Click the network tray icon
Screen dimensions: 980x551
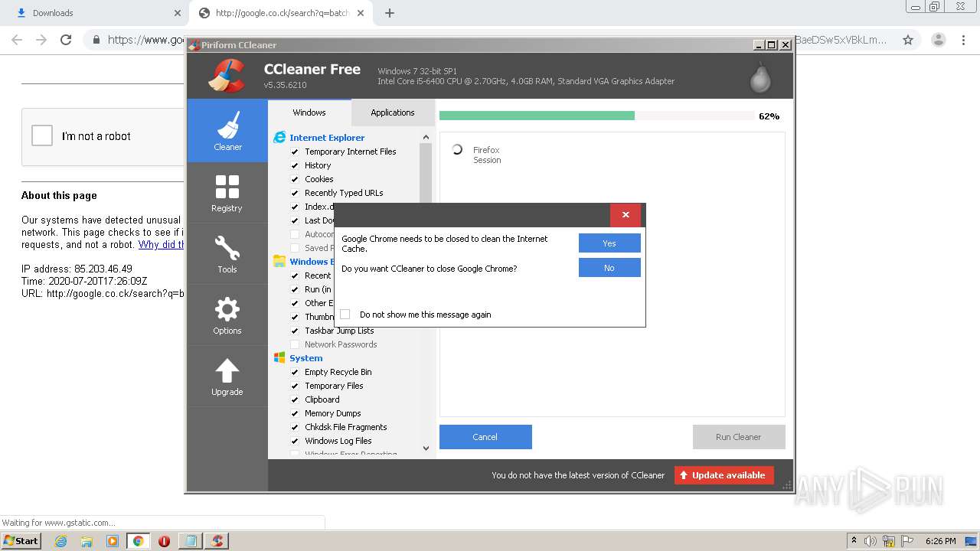tap(889, 541)
